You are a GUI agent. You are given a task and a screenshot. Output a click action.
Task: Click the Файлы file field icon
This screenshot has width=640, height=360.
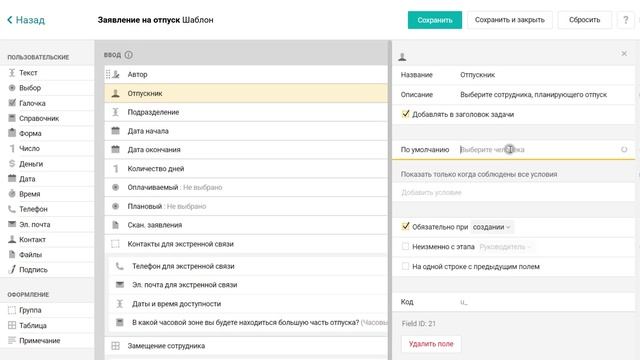(12, 254)
